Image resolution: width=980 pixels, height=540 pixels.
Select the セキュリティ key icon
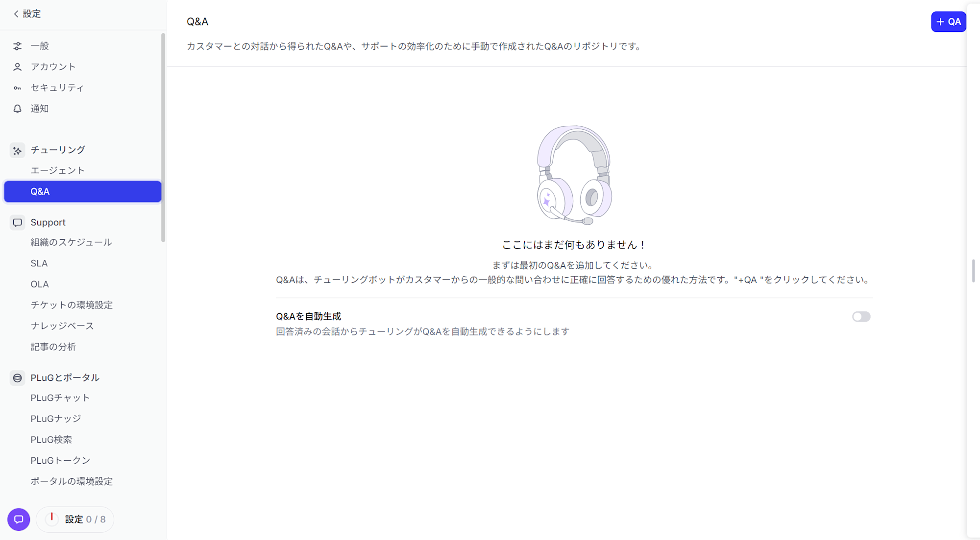pos(18,88)
